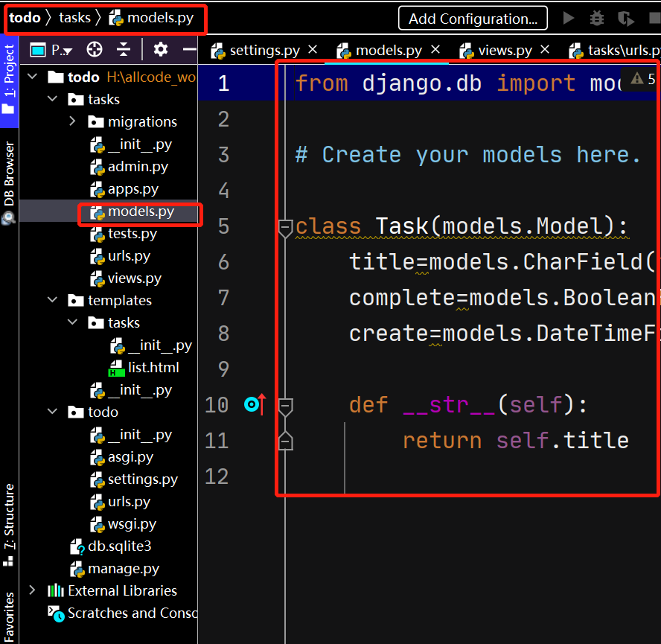The height and width of the screenshot is (644, 661).
Task: Open apps.py in project tree
Action: tap(124, 189)
